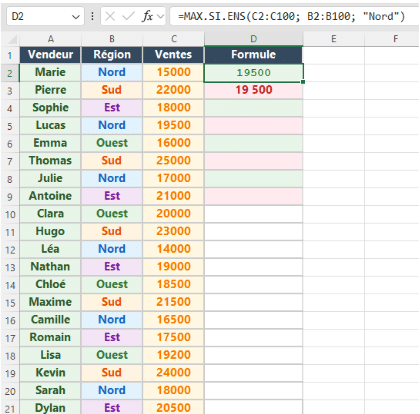Select the cell containing Kevin
This screenshot has height=414, width=420.
(50, 373)
